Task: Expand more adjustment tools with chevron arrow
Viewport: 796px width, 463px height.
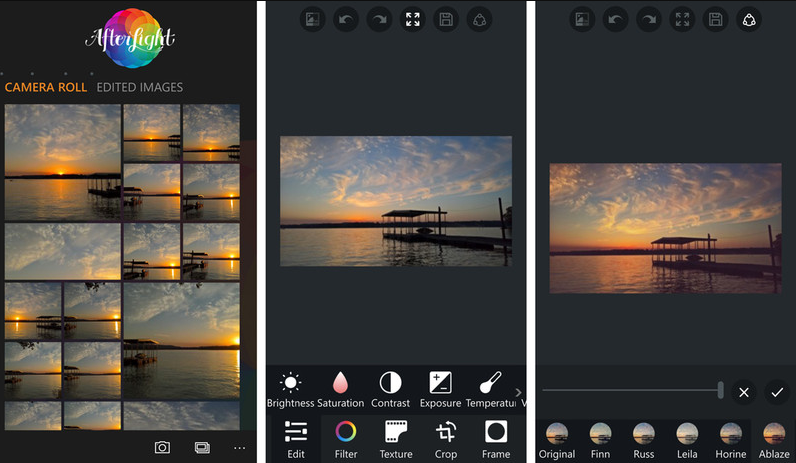Action: click(x=518, y=392)
